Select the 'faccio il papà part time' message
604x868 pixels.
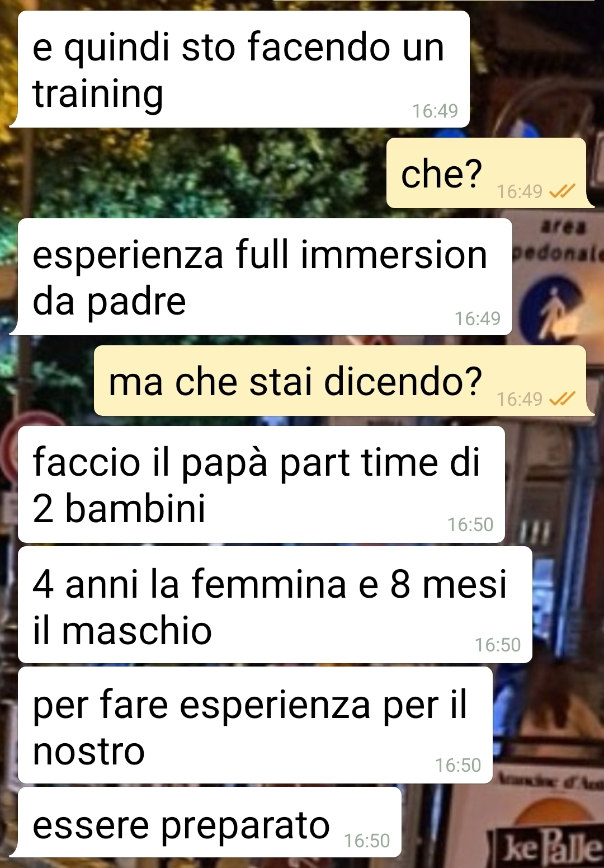point(261,484)
